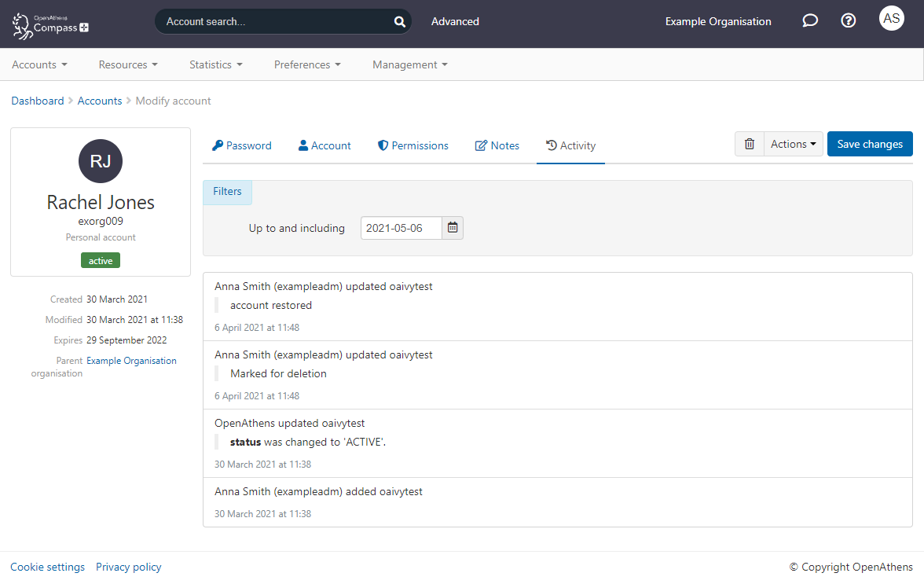This screenshot has height=584, width=924.
Task: Click the AS user avatar
Action: pyautogui.click(x=892, y=18)
